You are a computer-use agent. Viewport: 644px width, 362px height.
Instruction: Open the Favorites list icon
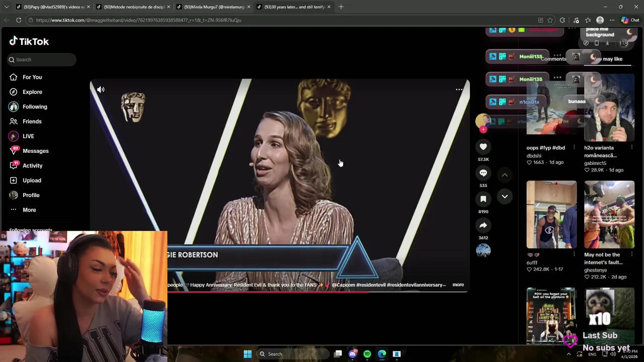tap(588, 20)
